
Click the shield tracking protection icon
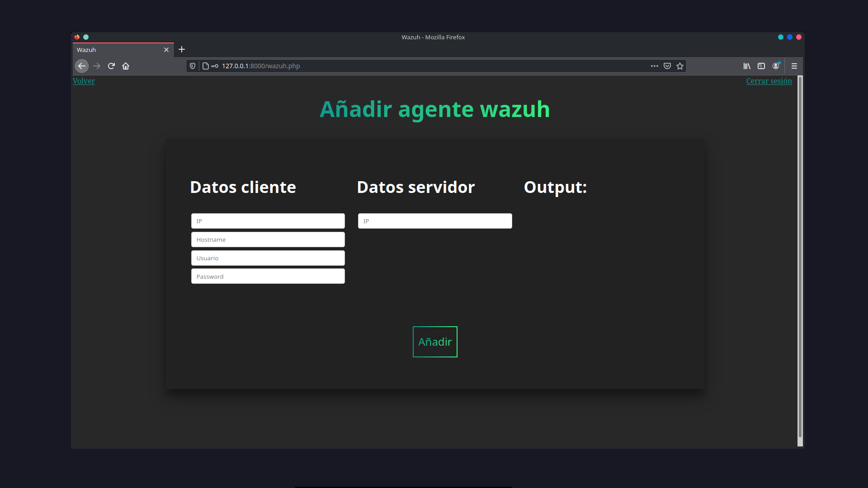192,66
